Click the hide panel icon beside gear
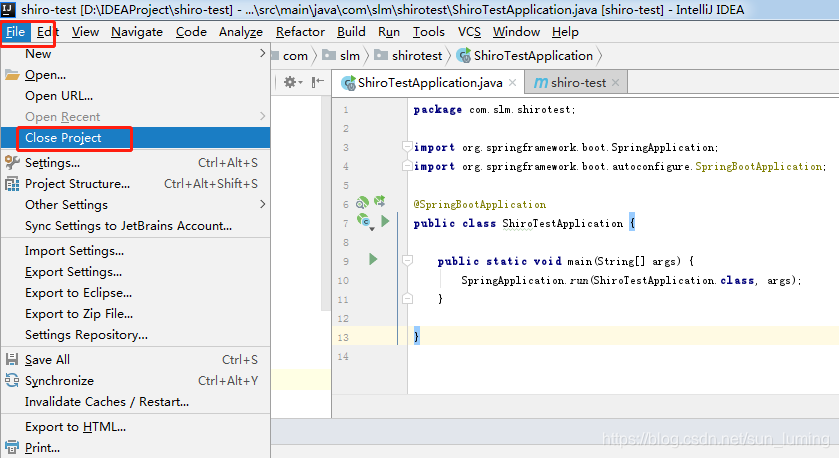The height and width of the screenshot is (458, 839). click(x=318, y=81)
